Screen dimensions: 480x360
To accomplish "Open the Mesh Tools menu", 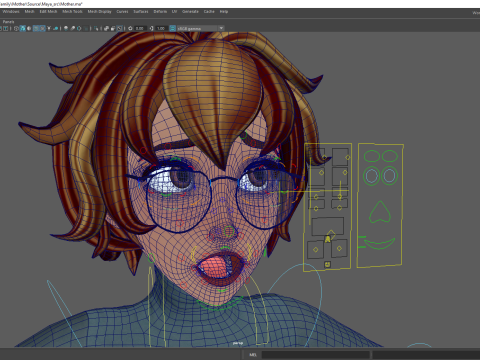I will (x=72, y=12).
